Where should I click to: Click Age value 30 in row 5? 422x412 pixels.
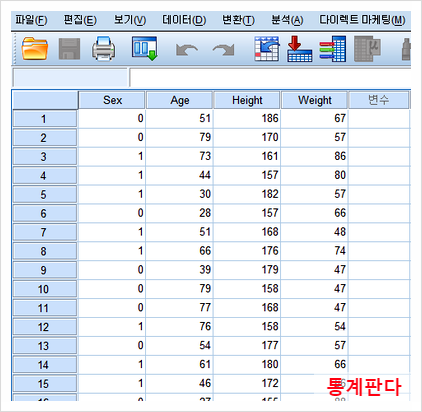[x=180, y=194]
